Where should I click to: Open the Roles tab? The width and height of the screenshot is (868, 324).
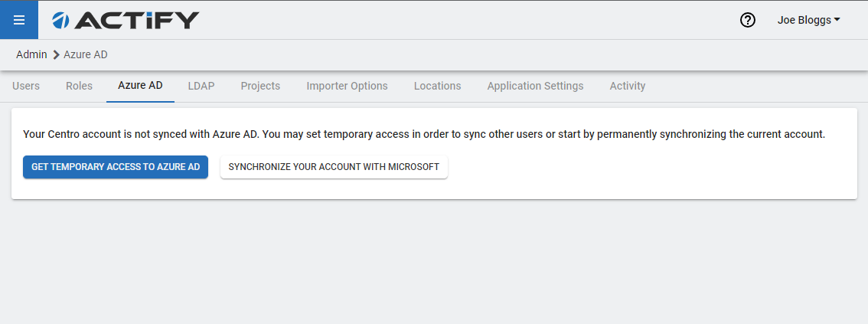pos(79,86)
